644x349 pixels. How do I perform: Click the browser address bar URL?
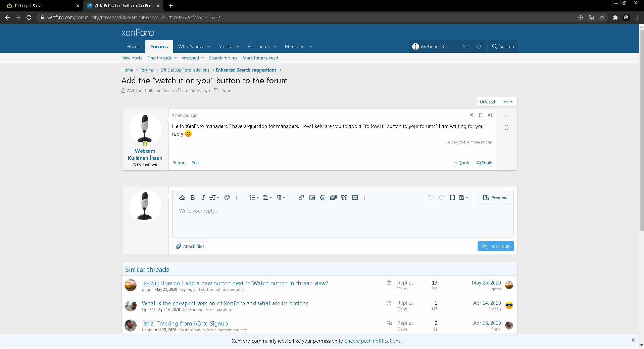coord(134,17)
